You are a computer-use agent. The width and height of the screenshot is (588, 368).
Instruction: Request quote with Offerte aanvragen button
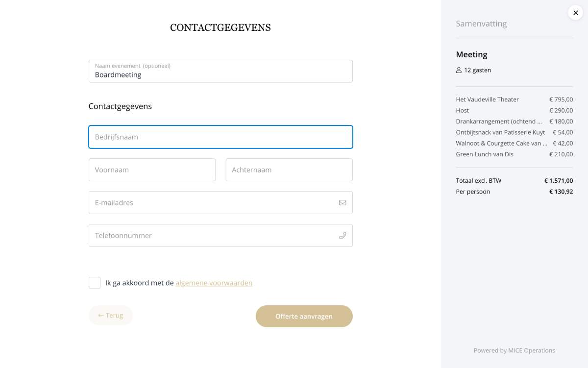click(304, 316)
